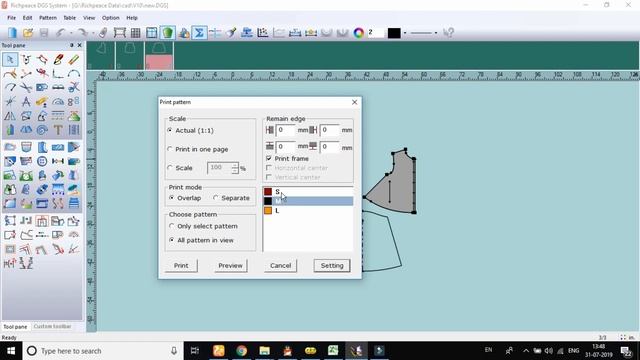Image resolution: width=640 pixels, height=360 pixels.
Task: Click the Windows Start button
Action: click(11, 351)
